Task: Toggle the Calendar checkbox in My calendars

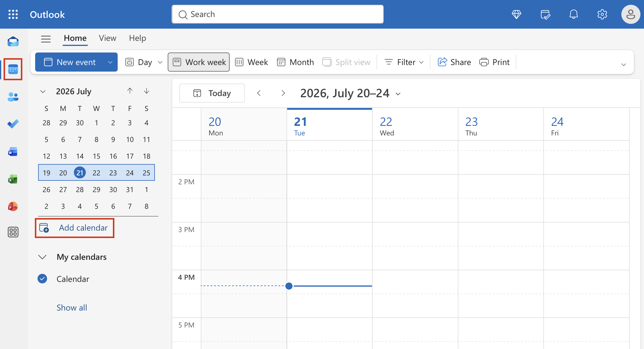Action: coord(42,279)
